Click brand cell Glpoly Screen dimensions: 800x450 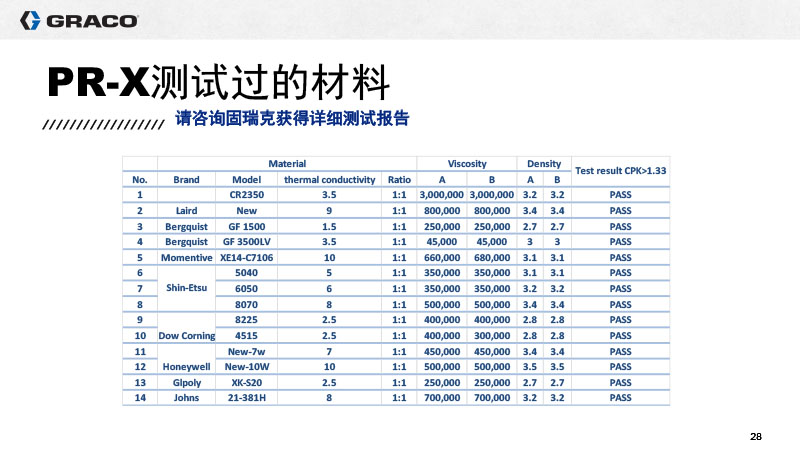point(186,383)
